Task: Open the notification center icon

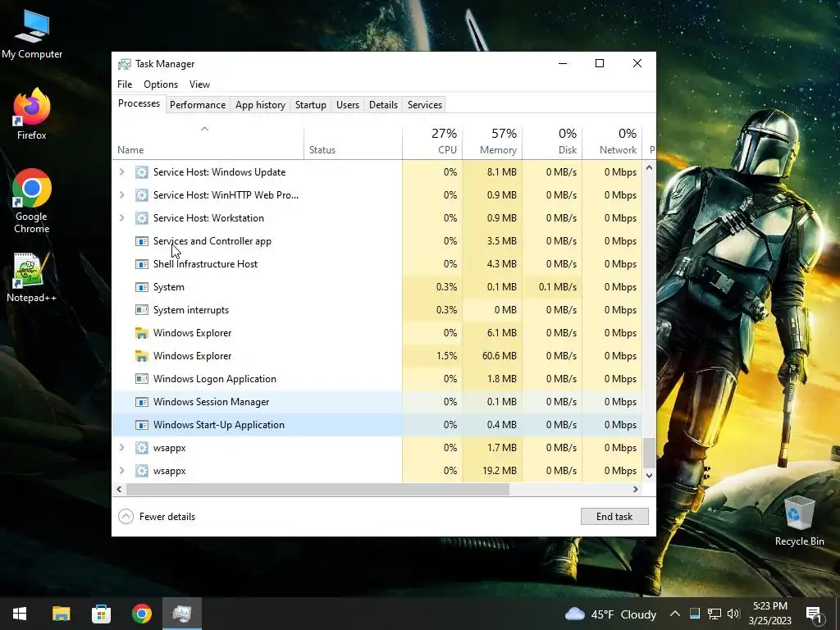Action: tap(814, 614)
